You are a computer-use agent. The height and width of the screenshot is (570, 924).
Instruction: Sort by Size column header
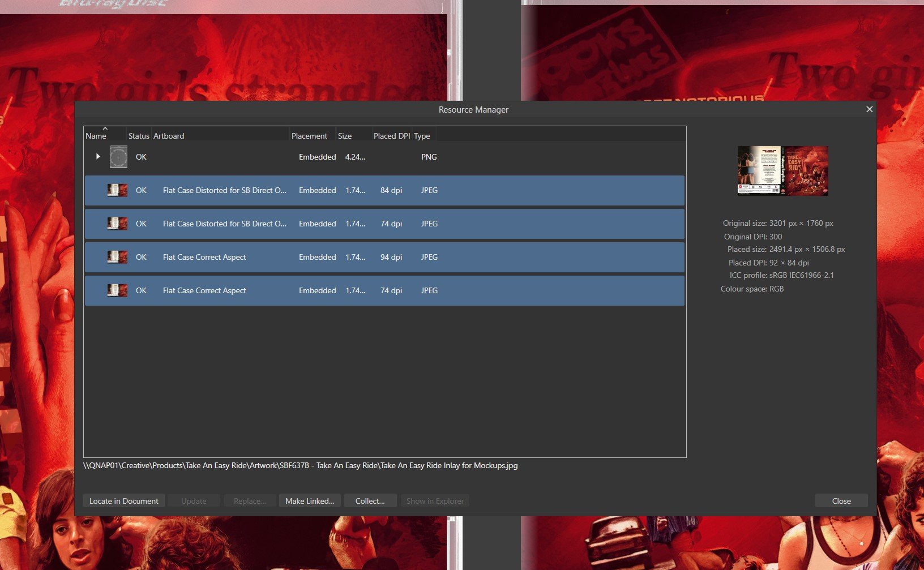[x=345, y=136]
